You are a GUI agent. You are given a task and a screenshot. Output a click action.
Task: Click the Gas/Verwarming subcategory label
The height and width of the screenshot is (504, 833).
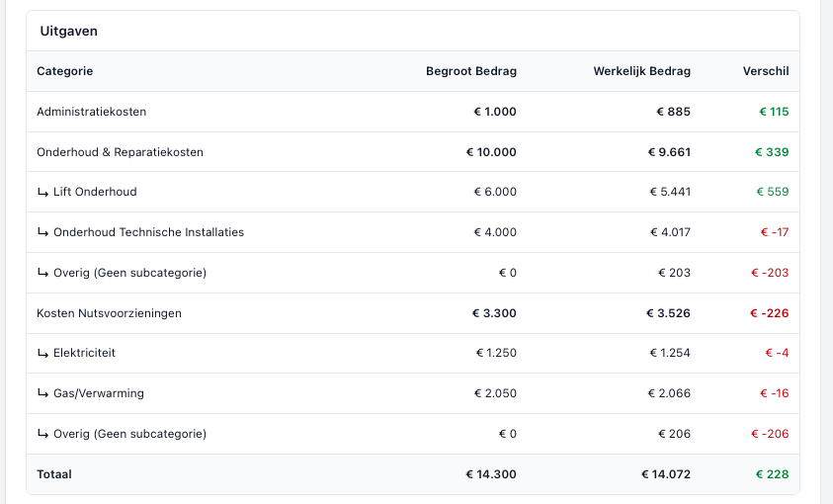[98, 393]
